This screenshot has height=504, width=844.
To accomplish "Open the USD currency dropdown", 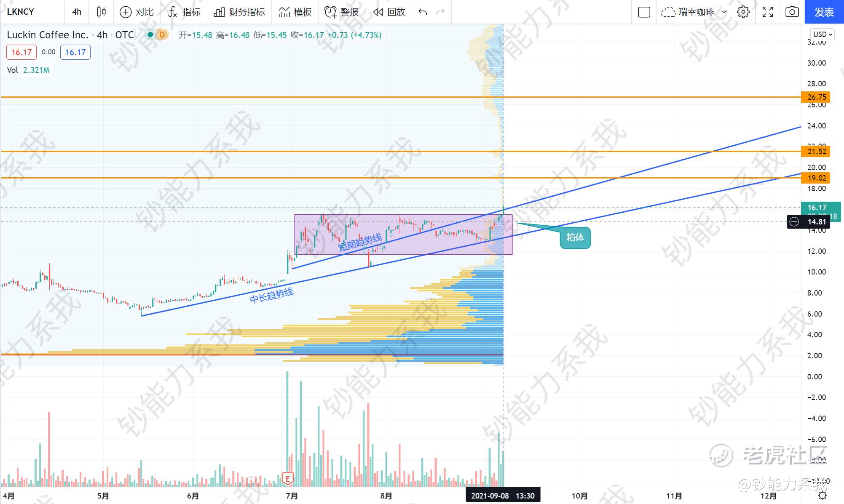I will click(x=822, y=35).
